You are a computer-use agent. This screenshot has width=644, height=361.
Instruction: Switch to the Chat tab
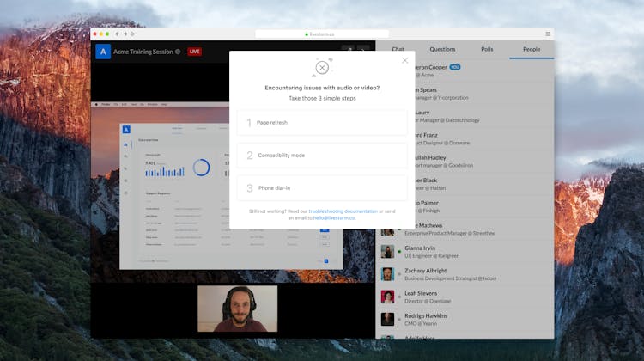[398, 50]
